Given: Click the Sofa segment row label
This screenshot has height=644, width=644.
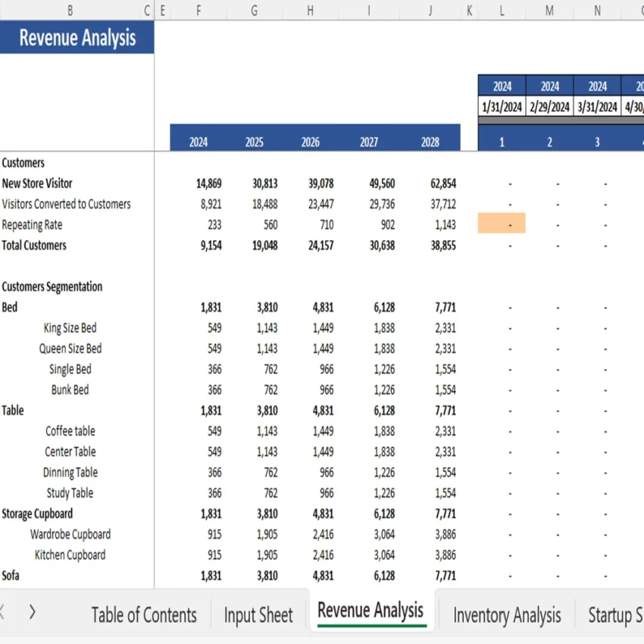Looking at the screenshot, I should point(10,575).
